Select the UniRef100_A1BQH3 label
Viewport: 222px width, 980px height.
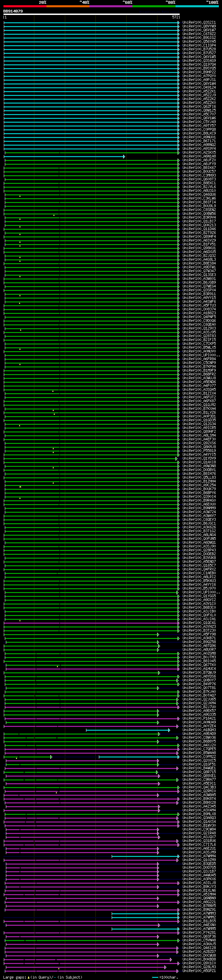coord(199,730)
